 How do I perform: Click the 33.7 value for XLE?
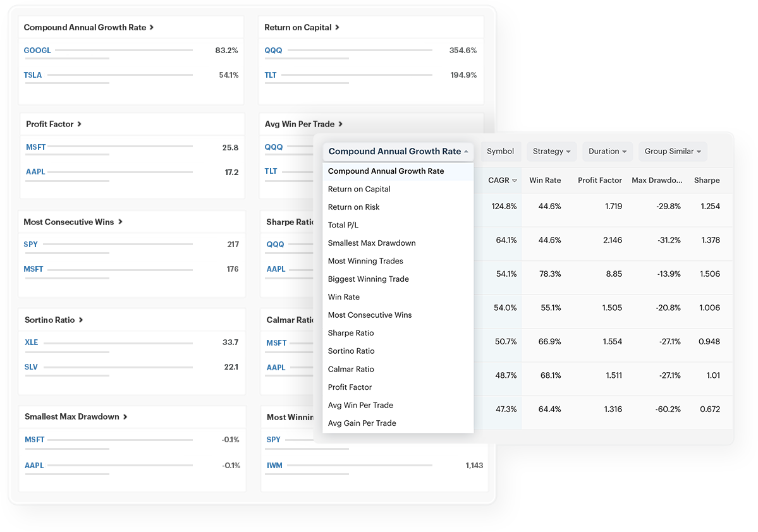(231, 342)
